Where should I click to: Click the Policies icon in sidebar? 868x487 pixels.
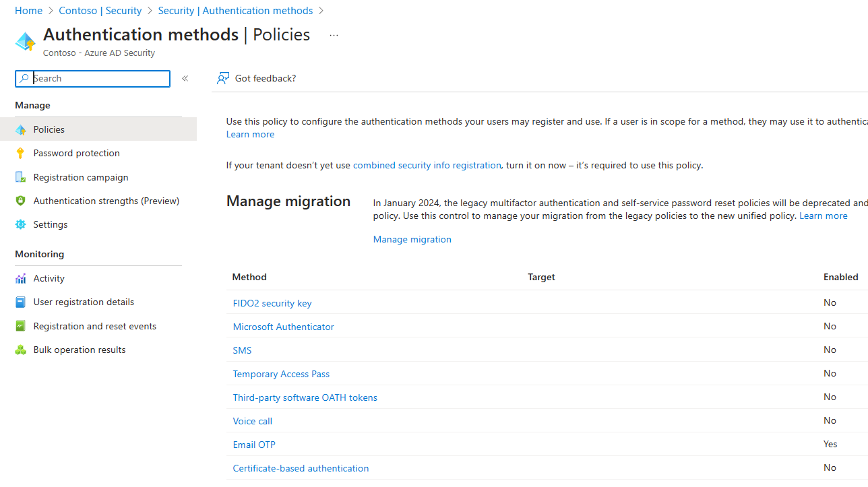[20, 129]
